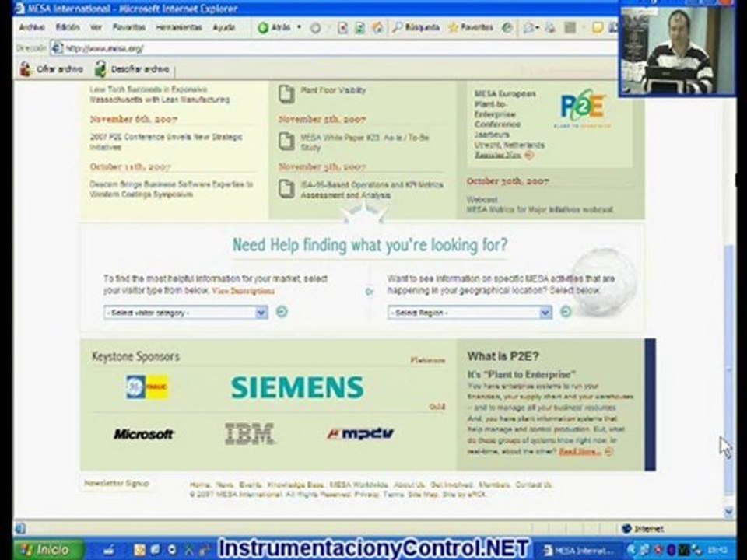Open the Contact Us footer link
This screenshot has height=560, width=747.
coord(534,485)
